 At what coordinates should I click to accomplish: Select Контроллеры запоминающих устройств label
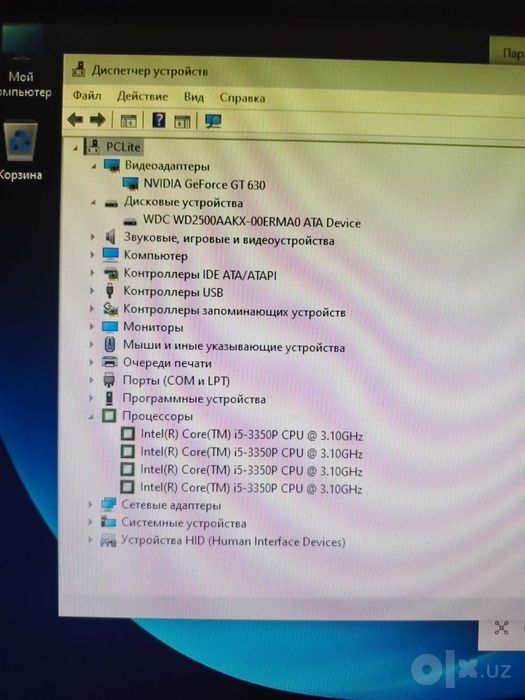234,311
